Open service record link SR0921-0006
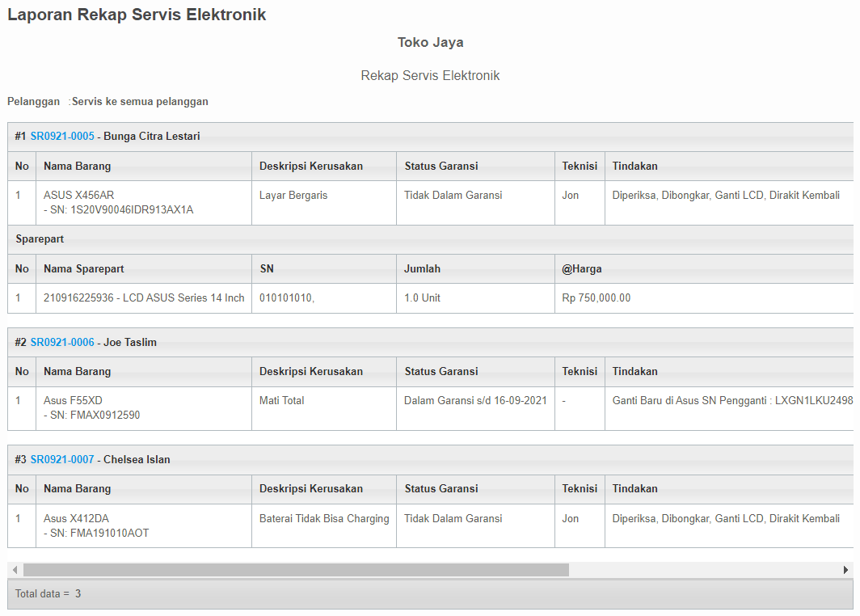 click(62, 342)
